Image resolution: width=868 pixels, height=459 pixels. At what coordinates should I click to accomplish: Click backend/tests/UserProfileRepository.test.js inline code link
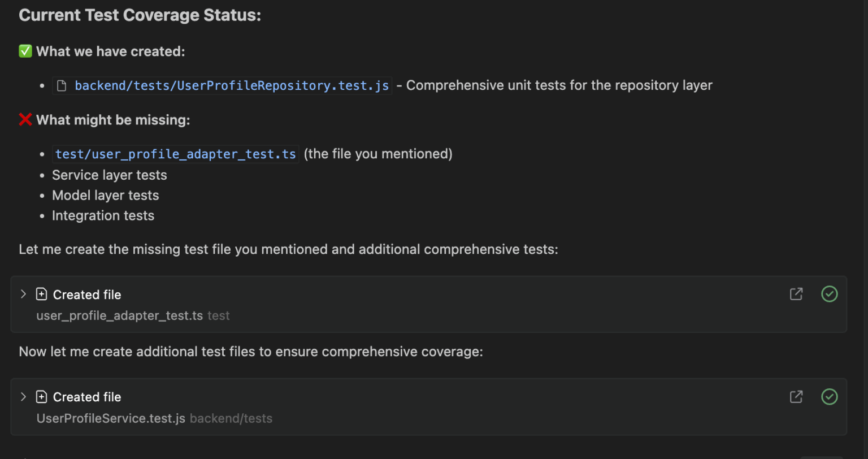tap(232, 85)
